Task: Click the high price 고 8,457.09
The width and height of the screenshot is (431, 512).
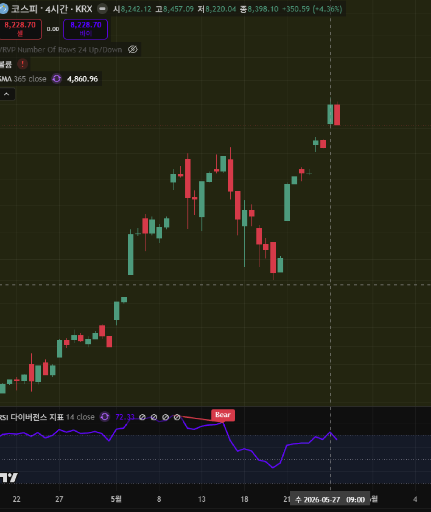Action: [x=174, y=9]
